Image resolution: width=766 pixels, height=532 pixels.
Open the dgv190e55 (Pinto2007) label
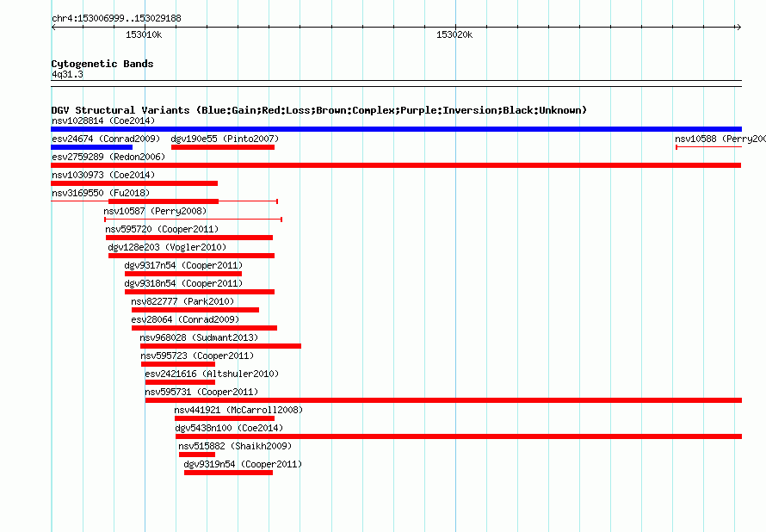click(x=225, y=139)
